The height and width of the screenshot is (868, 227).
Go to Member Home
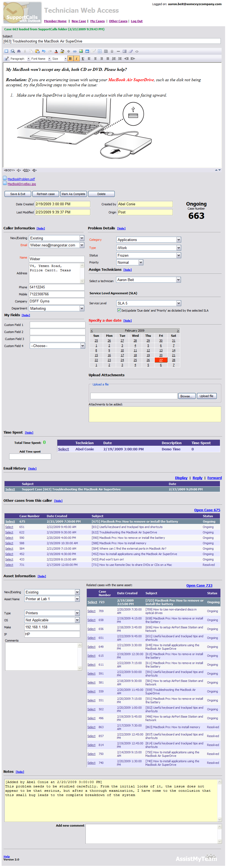(55, 21)
